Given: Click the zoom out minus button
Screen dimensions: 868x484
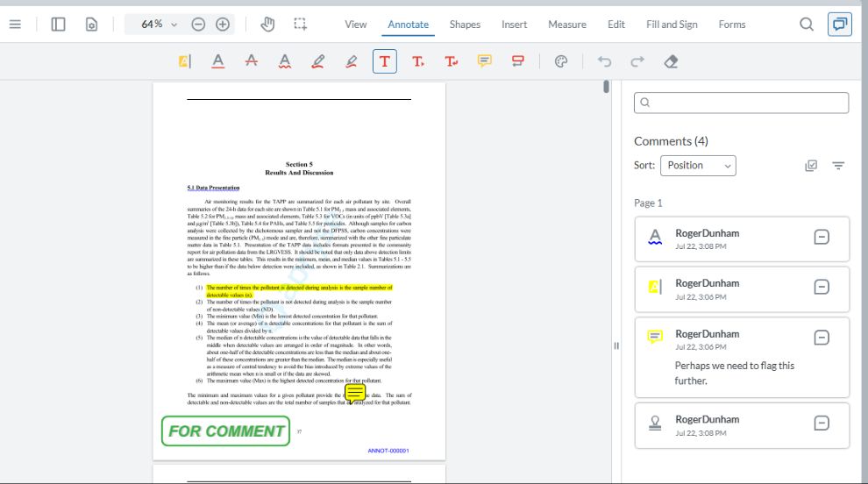Looking at the screenshot, I should tap(198, 25).
